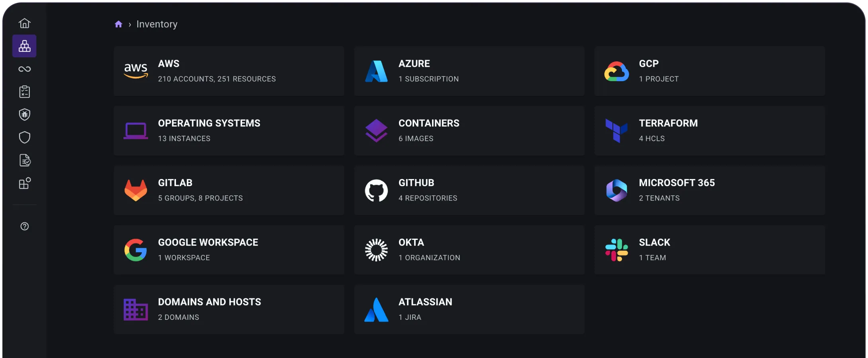View Terraform HCLs inventory
This screenshot has height=358, width=868.
[710, 130]
